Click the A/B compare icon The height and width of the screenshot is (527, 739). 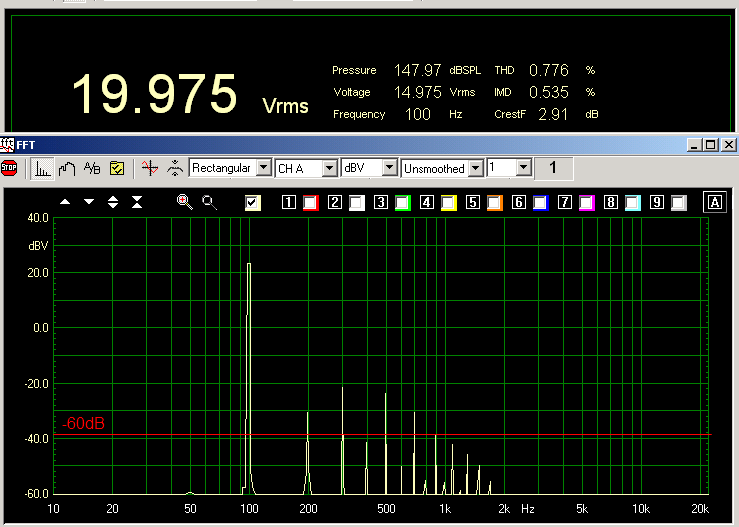(x=92, y=168)
